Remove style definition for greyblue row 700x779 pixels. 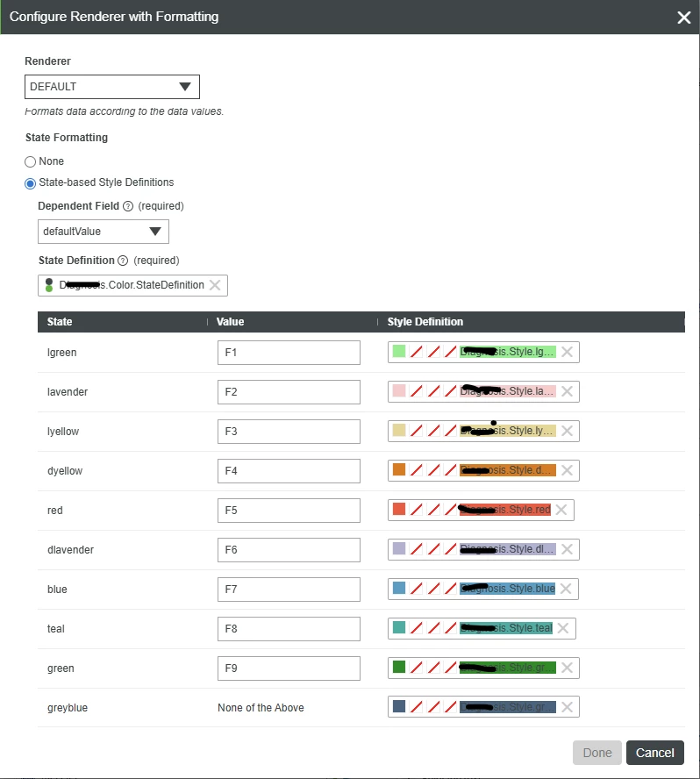click(x=567, y=707)
